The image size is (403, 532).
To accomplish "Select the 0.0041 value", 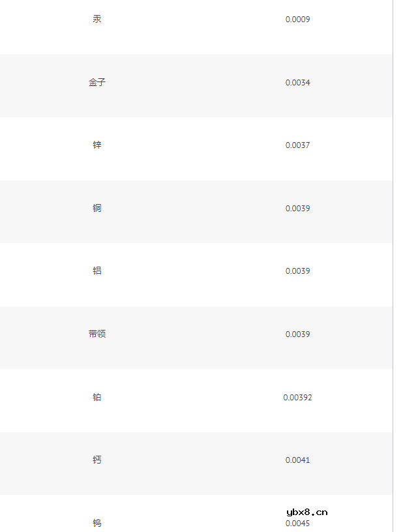I will (x=297, y=460).
